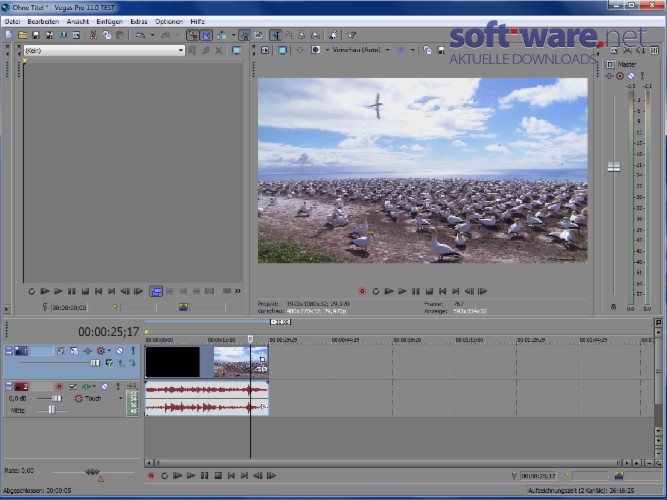The image size is (667, 500).
Task: Pause playback in timeline transport bar
Action: pos(205,476)
